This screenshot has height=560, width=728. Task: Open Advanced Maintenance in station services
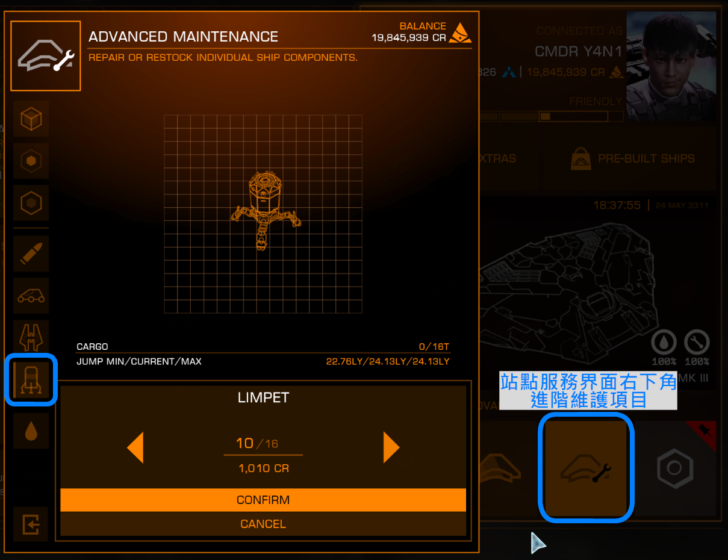coord(586,468)
